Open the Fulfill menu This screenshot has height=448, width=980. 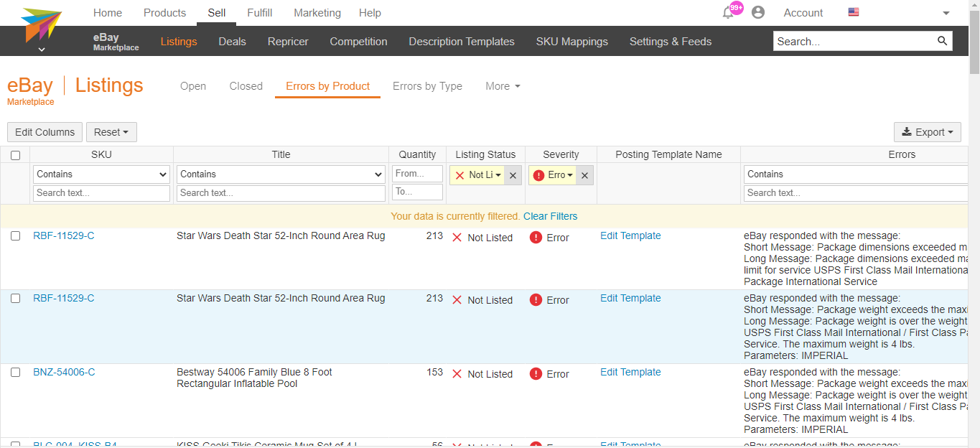[x=259, y=13]
